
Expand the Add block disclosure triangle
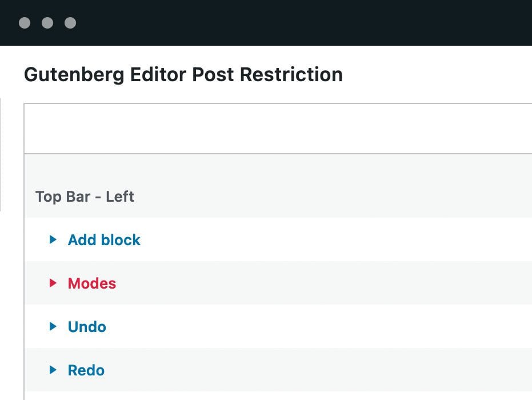[53, 240]
